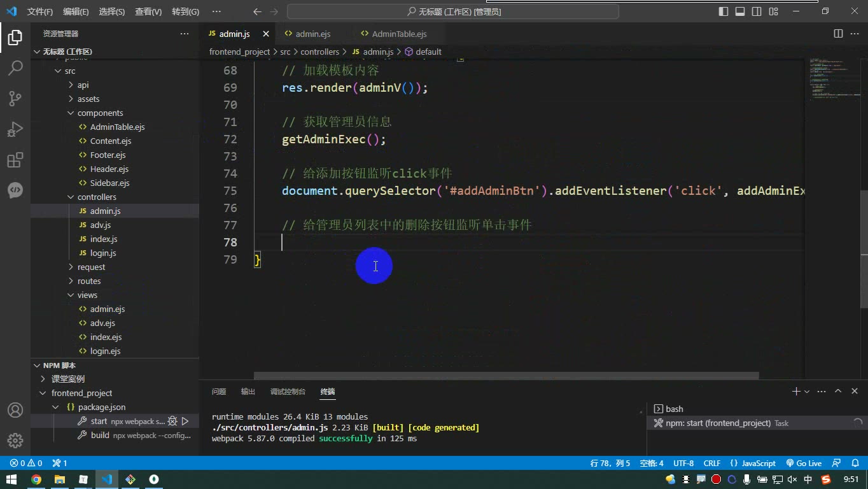
Task: Expand the 课堂案例 npm scripts group
Action: pos(43,379)
